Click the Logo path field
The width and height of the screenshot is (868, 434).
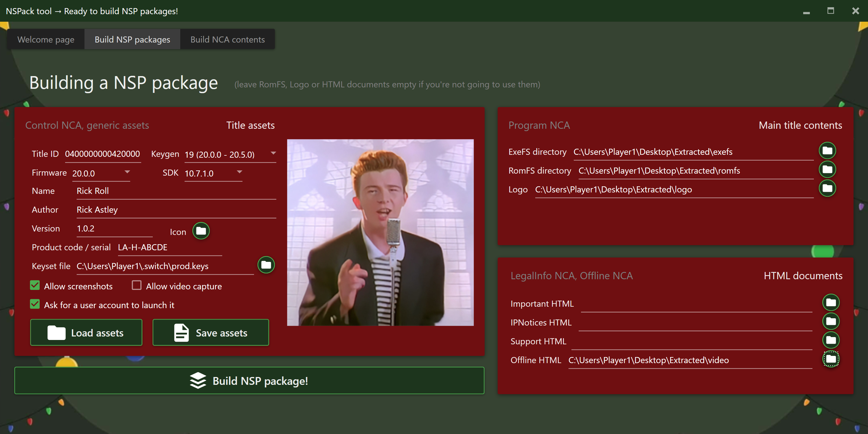pos(674,190)
